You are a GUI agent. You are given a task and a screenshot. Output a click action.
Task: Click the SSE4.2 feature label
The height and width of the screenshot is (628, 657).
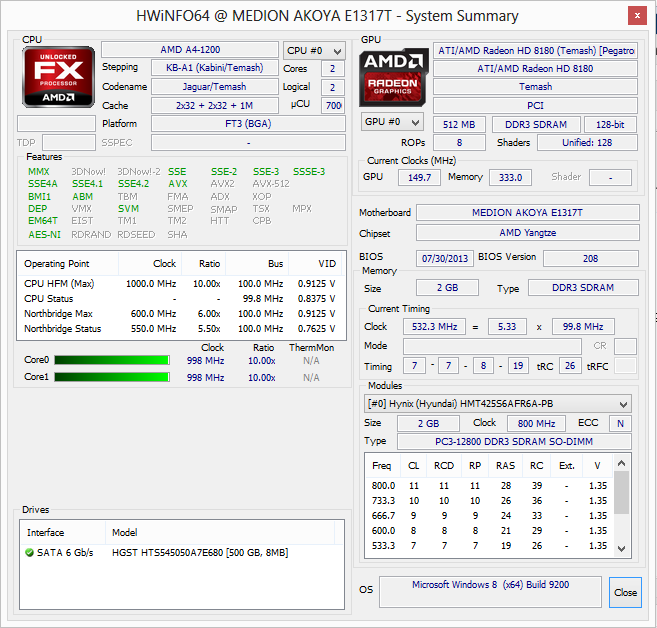point(133,184)
